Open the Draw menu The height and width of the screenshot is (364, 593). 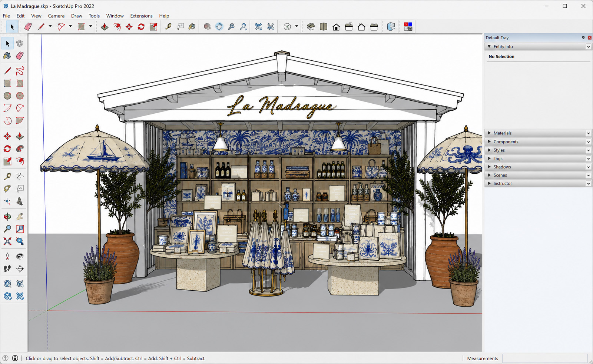[x=77, y=16]
